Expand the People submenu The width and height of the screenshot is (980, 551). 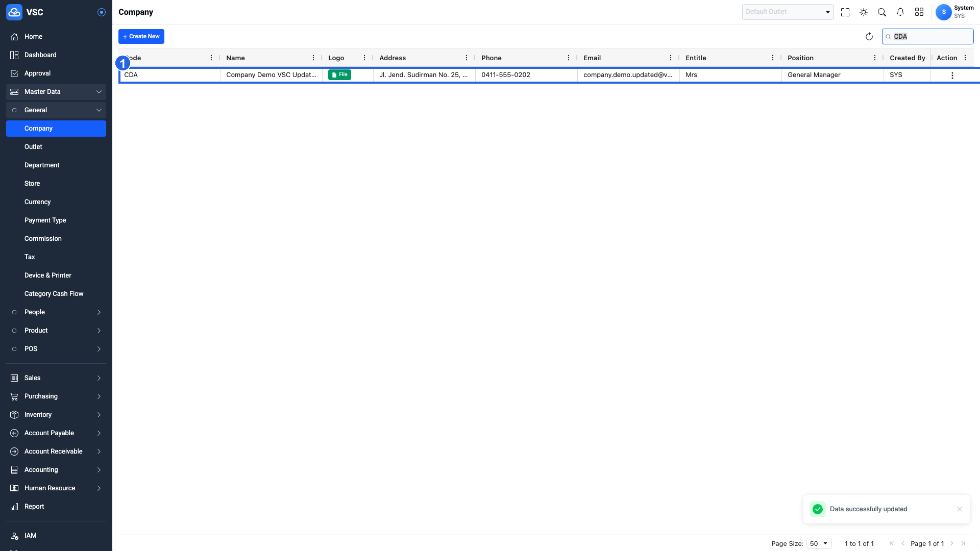(x=56, y=312)
